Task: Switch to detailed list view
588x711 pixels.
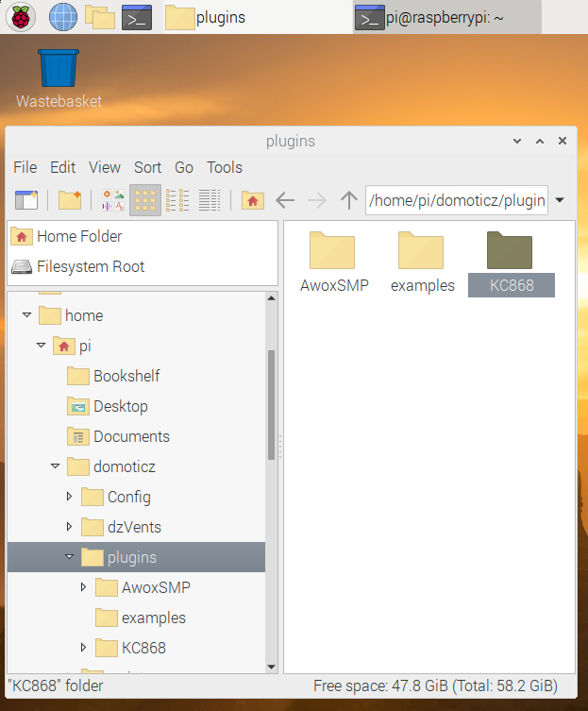Action: pyautogui.click(x=210, y=199)
